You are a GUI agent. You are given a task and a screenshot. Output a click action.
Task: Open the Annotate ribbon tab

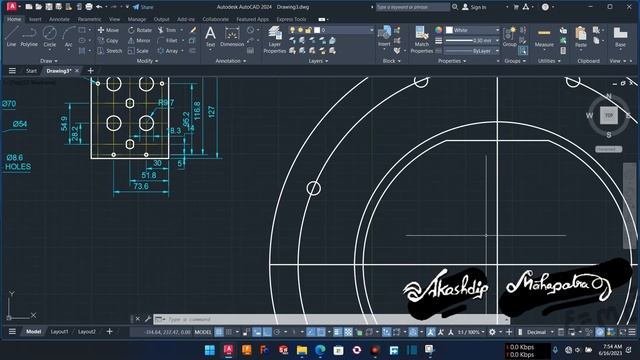click(x=59, y=19)
